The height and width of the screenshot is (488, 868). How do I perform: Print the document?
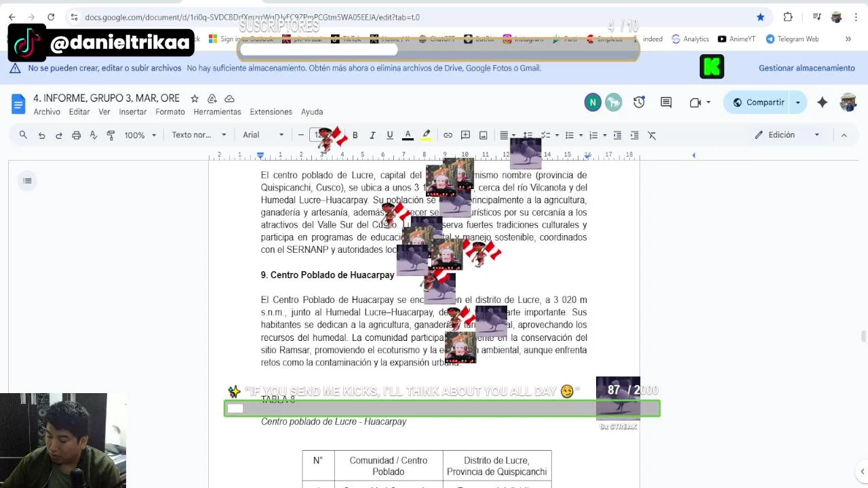click(76, 135)
